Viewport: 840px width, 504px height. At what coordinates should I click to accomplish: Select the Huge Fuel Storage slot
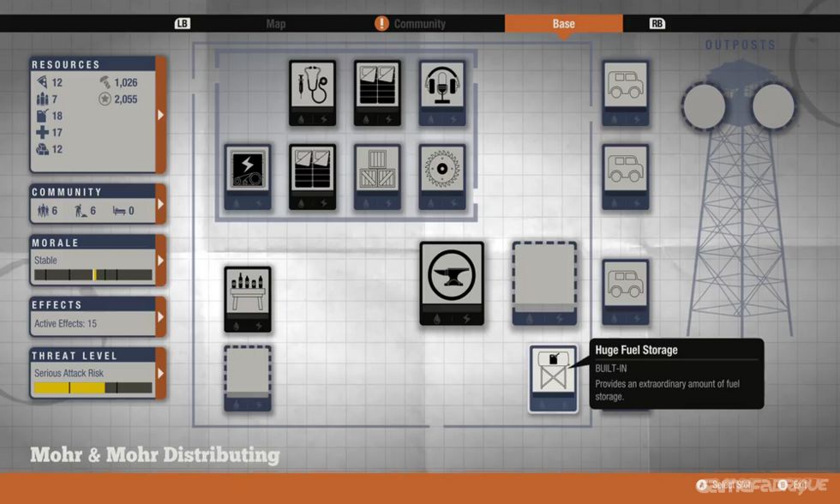tap(554, 379)
